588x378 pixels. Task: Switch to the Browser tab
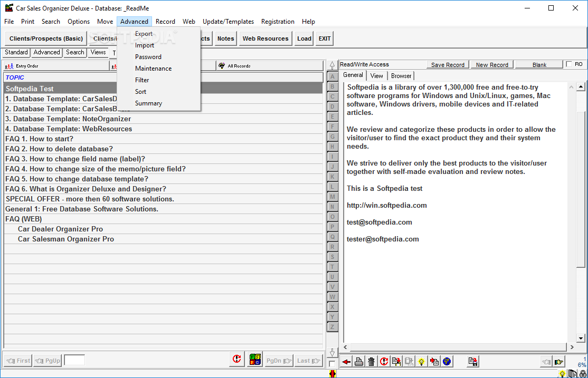pyautogui.click(x=401, y=76)
